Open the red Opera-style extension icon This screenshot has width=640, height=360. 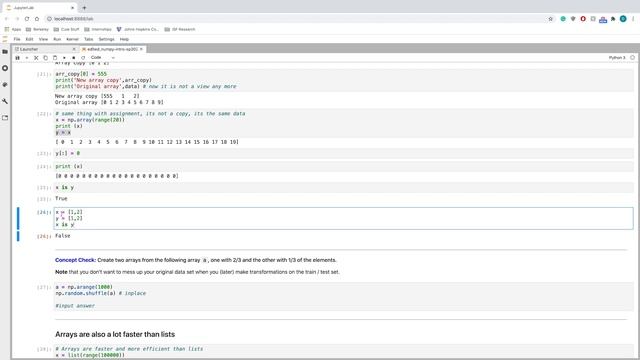583,19
